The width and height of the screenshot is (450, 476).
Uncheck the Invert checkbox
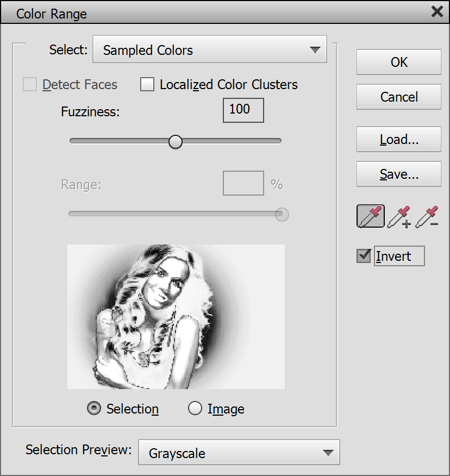click(364, 256)
